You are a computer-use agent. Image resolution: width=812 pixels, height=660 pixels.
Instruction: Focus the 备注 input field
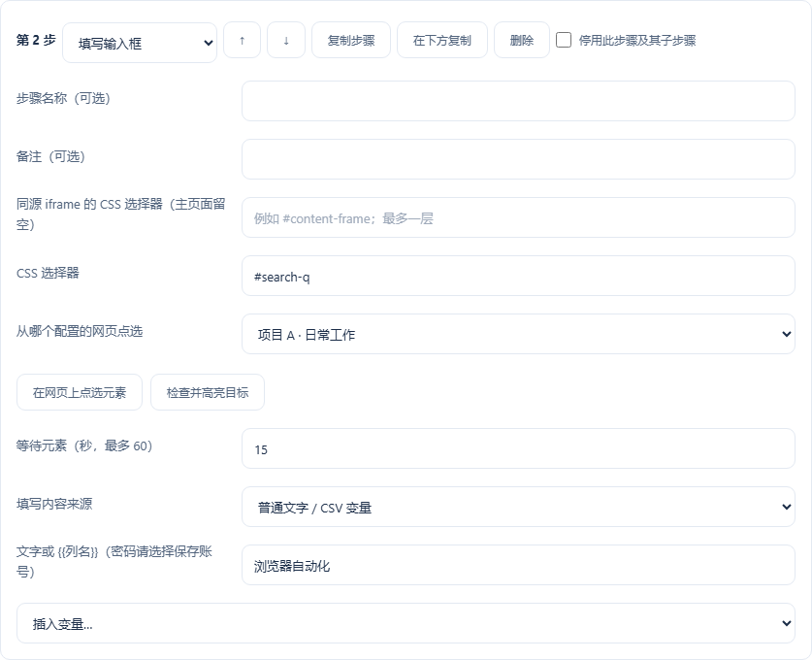518,159
